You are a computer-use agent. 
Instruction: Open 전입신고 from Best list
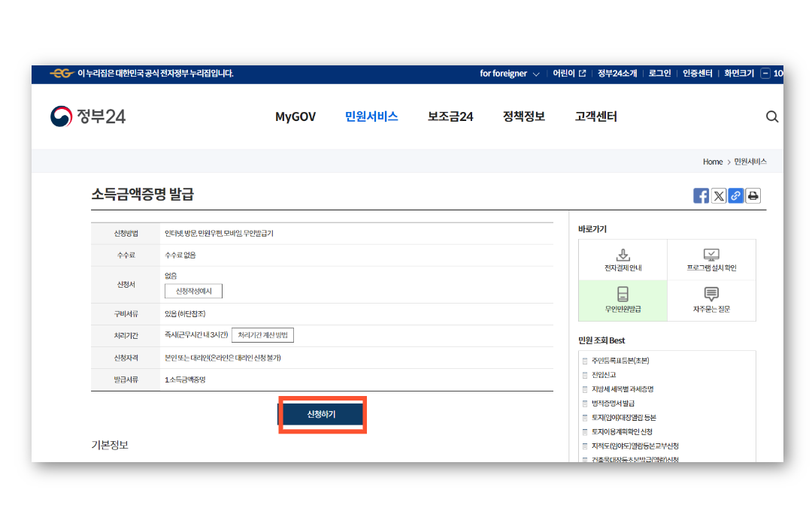603,375
